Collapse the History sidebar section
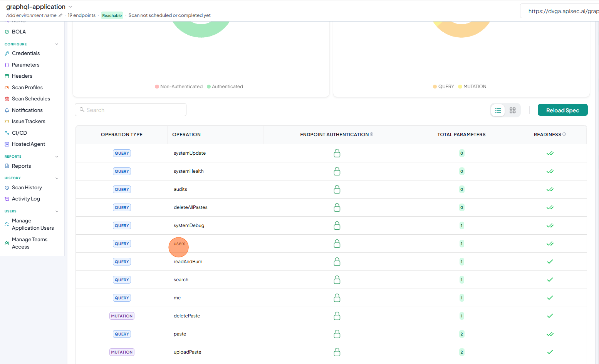This screenshot has width=599, height=364. click(x=57, y=178)
